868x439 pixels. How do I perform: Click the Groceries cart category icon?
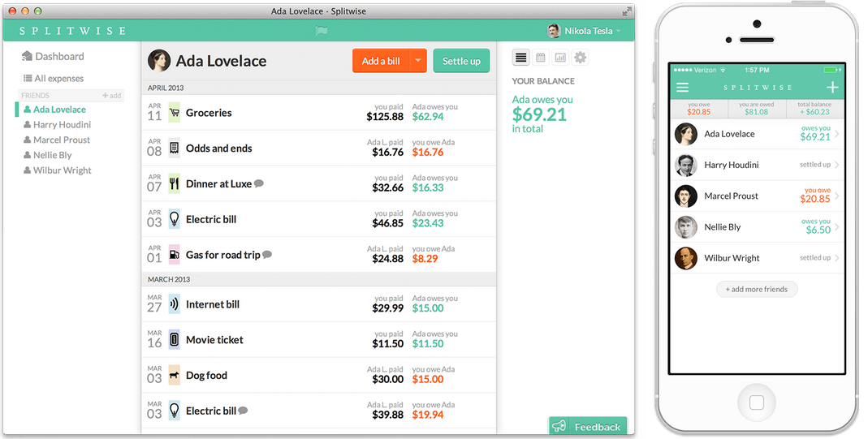pyautogui.click(x=175, y=112)
